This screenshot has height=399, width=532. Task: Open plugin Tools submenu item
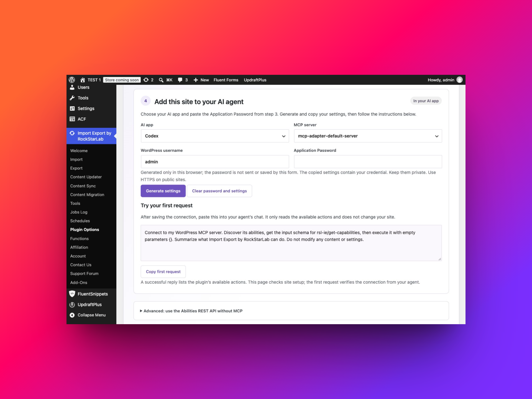pos(75,203)
